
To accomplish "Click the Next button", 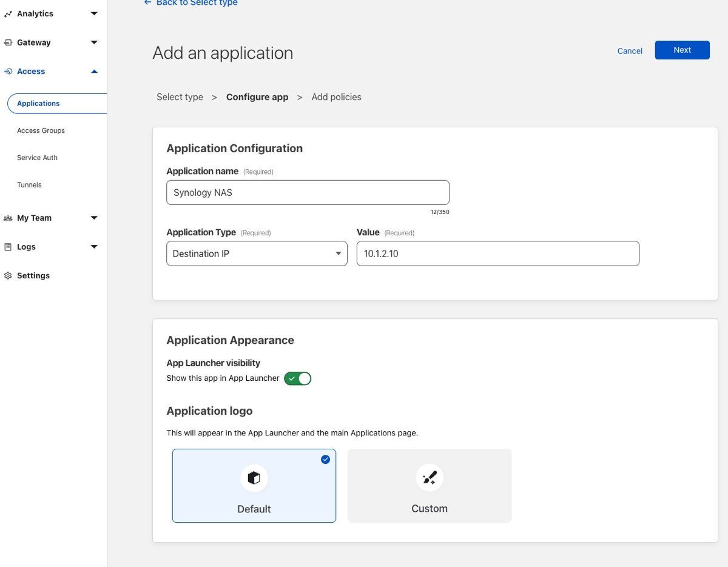I will [x=682, y=50].
